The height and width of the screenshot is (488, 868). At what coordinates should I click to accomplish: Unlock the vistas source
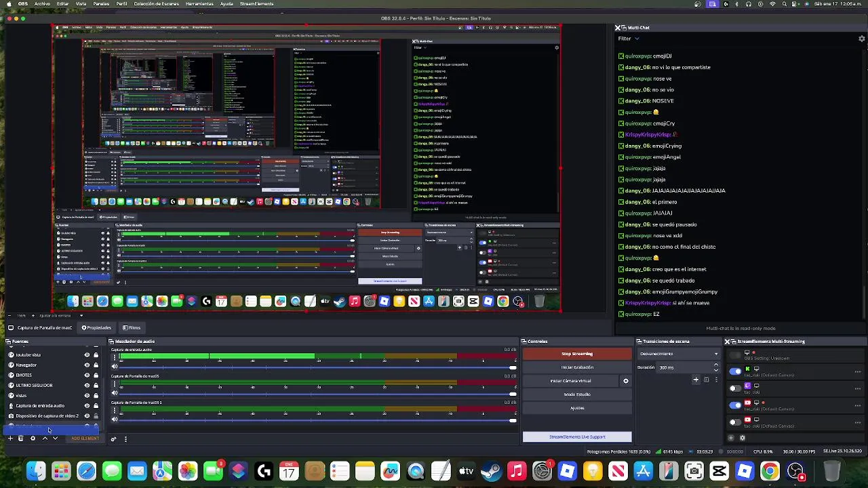click(x=96, y=395)
